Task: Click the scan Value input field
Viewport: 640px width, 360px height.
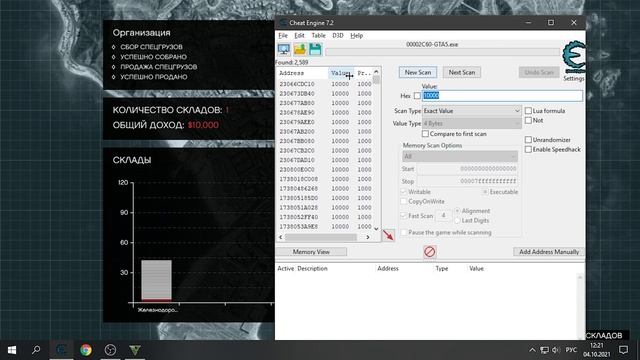Action: tap(502, 96)
